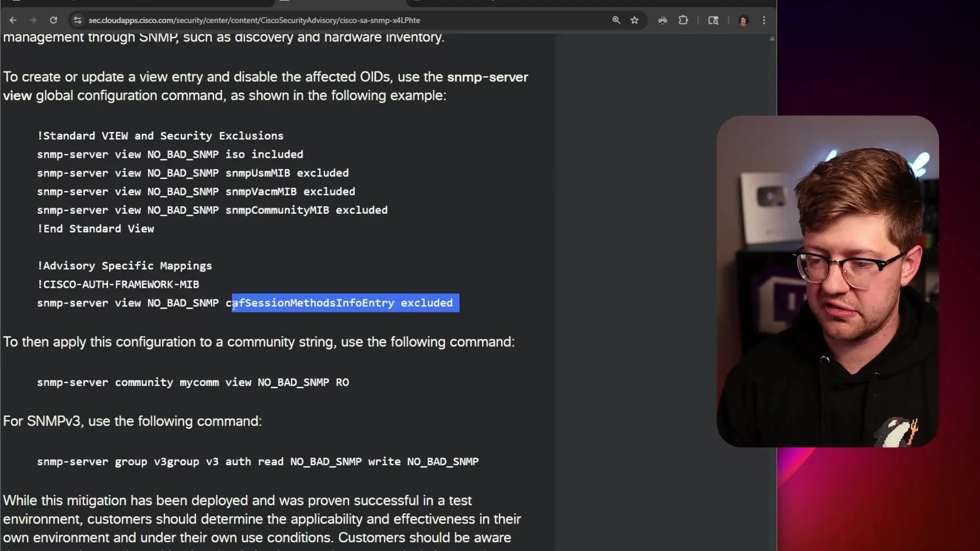Viewport: 980px width, 551px height.
Task: Toggle the bookmark star for this page
Action: [x=634, y=20]
